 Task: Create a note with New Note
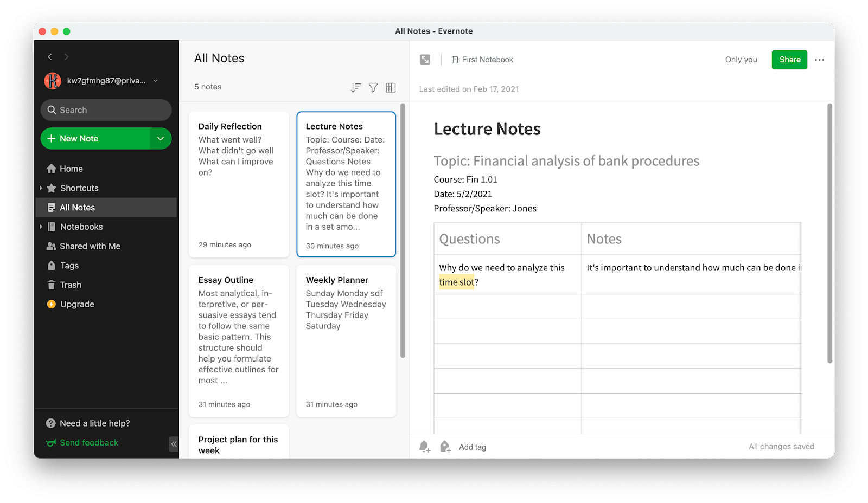pyautogui.click(x=95, y=139)
